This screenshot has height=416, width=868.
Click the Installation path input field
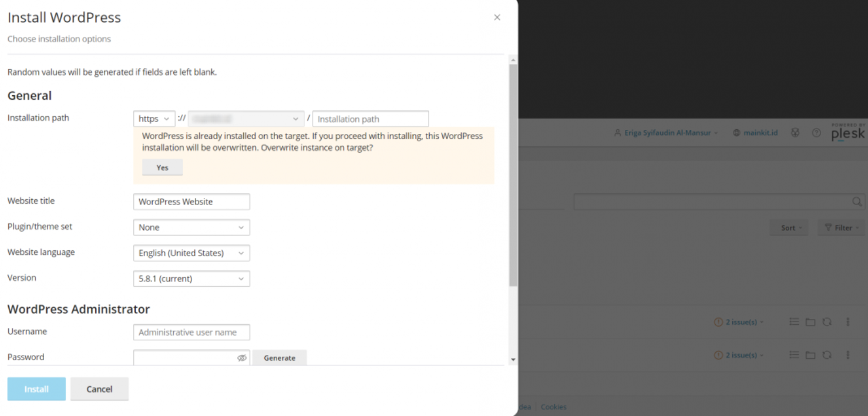coord(371,119)
